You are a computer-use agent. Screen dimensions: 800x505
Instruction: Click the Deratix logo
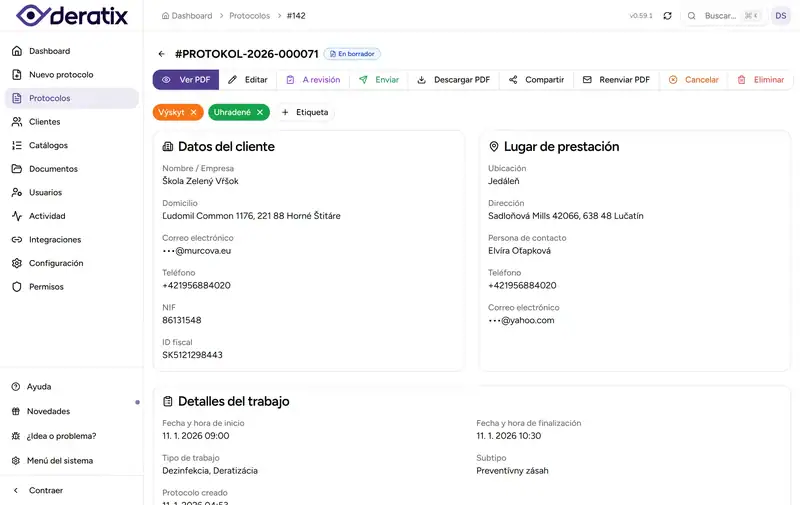pyautogui.click(x=72, y=16)
